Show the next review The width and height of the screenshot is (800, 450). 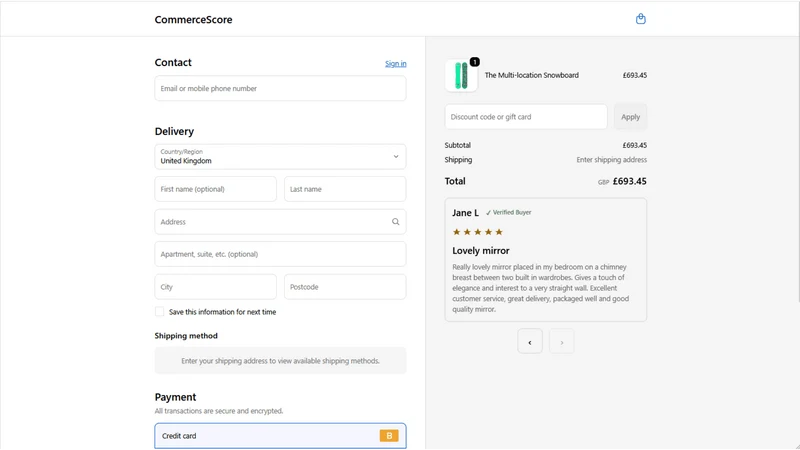pos(561,342)
